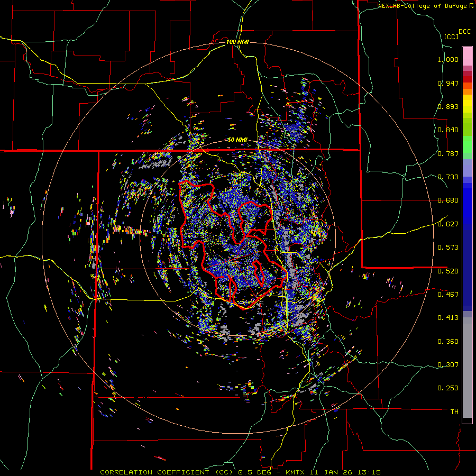Image resolution: width=476 pixels, height=476 pixels.
Task: Click the 0.413 legend value
Action: pos(448,318)
